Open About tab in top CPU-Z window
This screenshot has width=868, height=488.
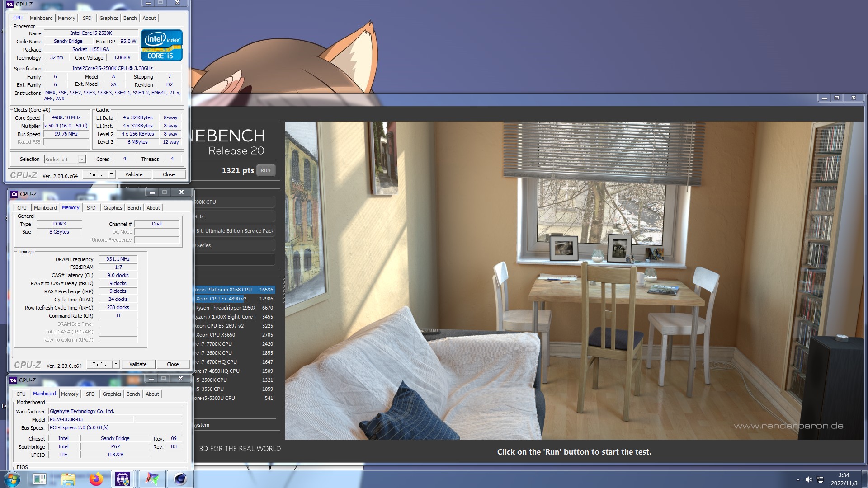pos(149,18)
